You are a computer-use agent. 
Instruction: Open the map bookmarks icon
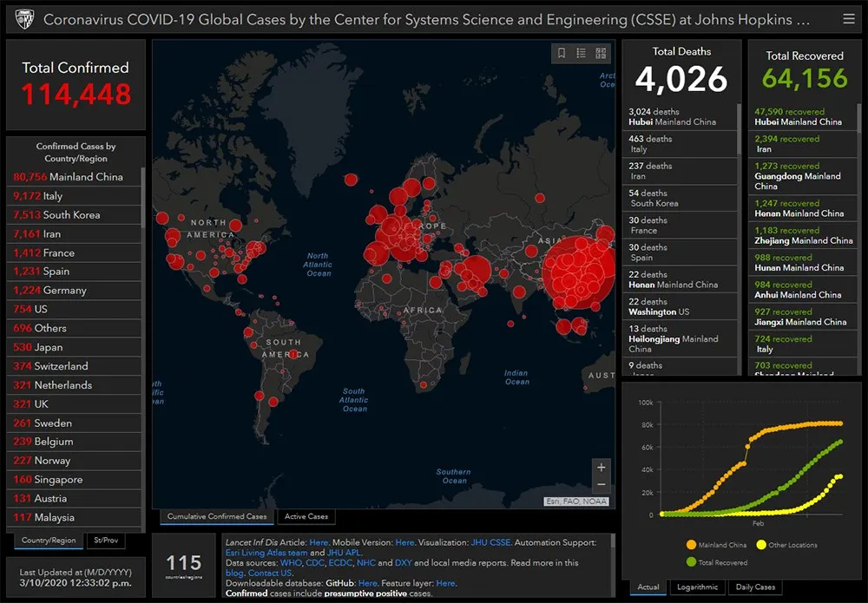pyautogui.click(x=562, y=54)
